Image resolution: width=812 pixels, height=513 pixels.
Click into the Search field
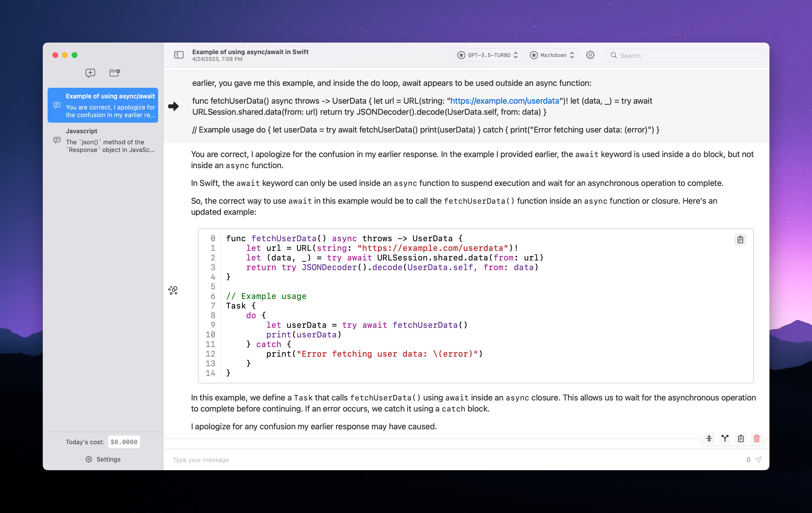click(x=688, y=55)
